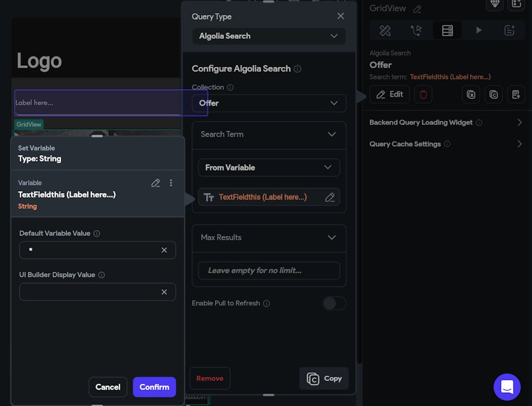Screen dimensions: 532x406
Task: Delete the Algolia Search query via trash icon
Action: [423, 95]
